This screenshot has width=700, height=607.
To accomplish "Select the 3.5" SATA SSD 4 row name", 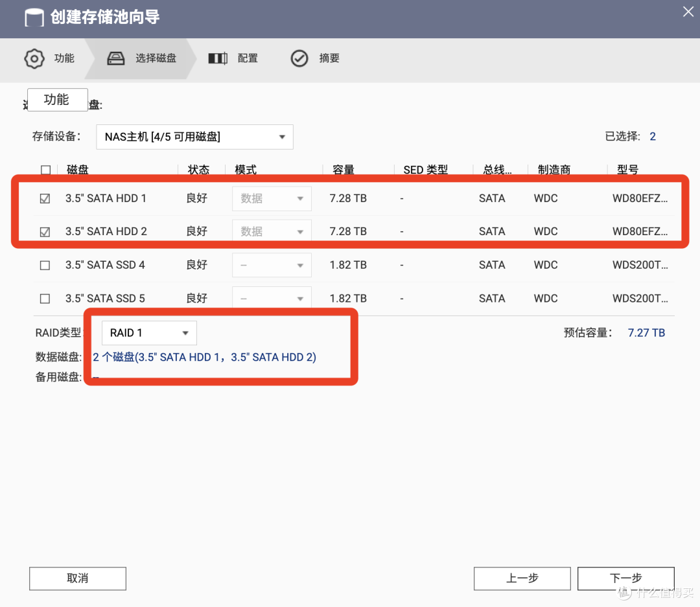I will pos(106,265).
